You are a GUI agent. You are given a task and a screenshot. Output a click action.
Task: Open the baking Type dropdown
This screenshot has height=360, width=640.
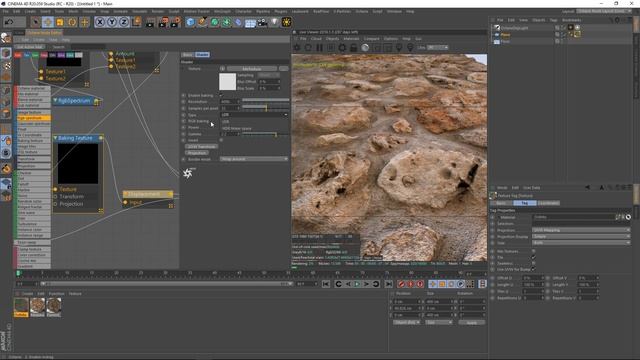254,115
